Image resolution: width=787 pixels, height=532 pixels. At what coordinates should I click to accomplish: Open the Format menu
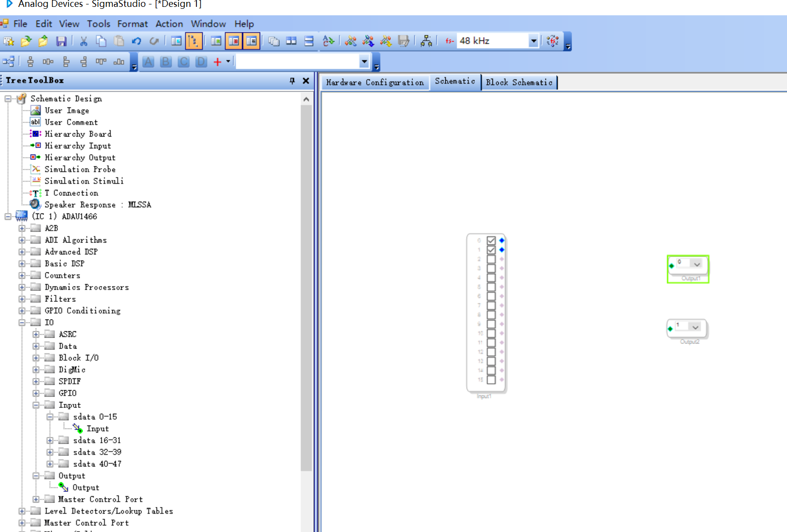[133, 24]
